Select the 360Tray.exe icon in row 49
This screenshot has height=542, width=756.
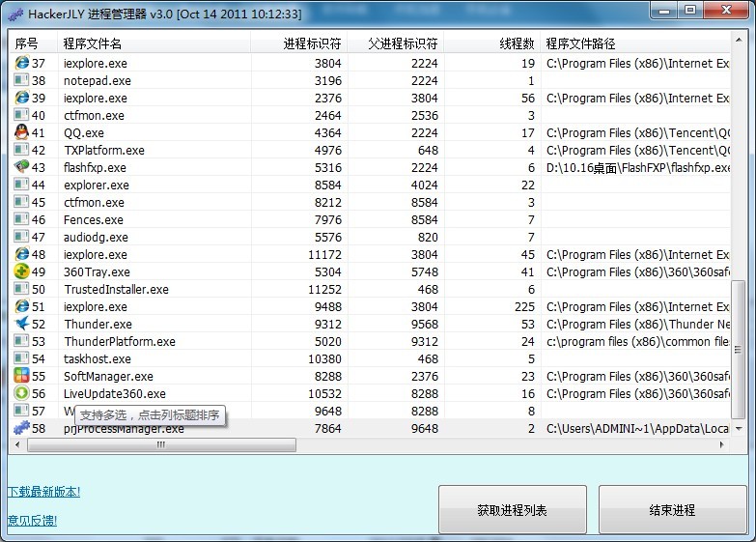pos(21,272)
